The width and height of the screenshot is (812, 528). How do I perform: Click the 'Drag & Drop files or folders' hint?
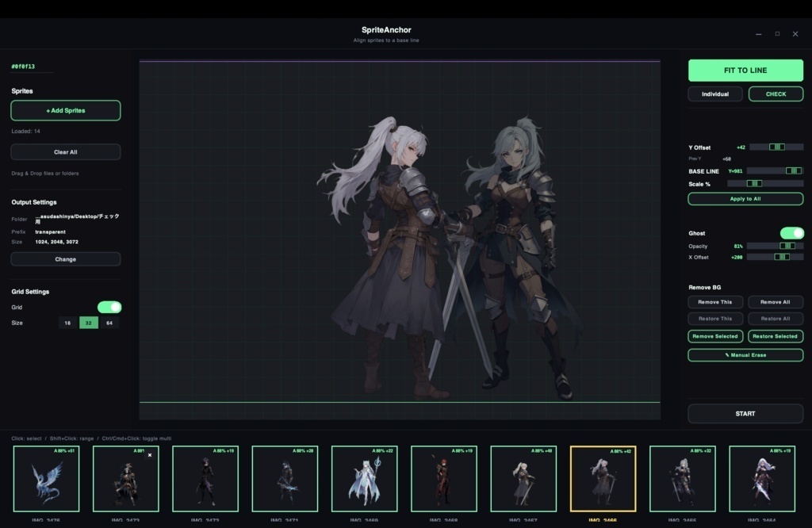[x=45, y=174]
